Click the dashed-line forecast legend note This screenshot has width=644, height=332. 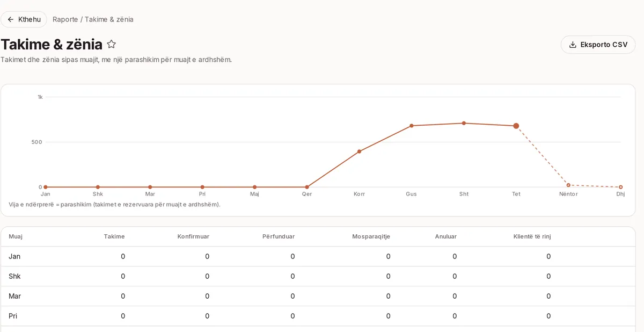point(114,205)
